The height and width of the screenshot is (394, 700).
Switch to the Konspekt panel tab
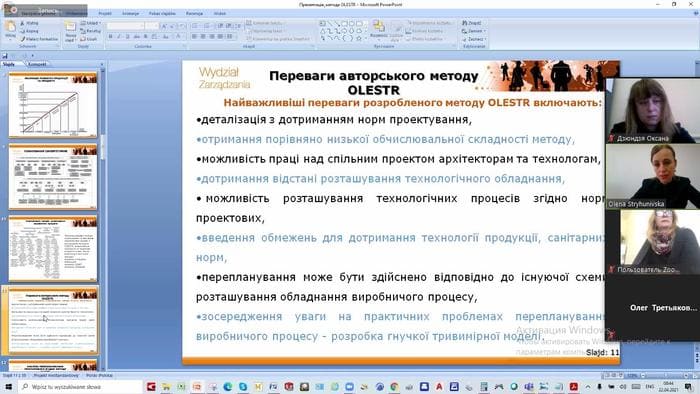(37, 64)
